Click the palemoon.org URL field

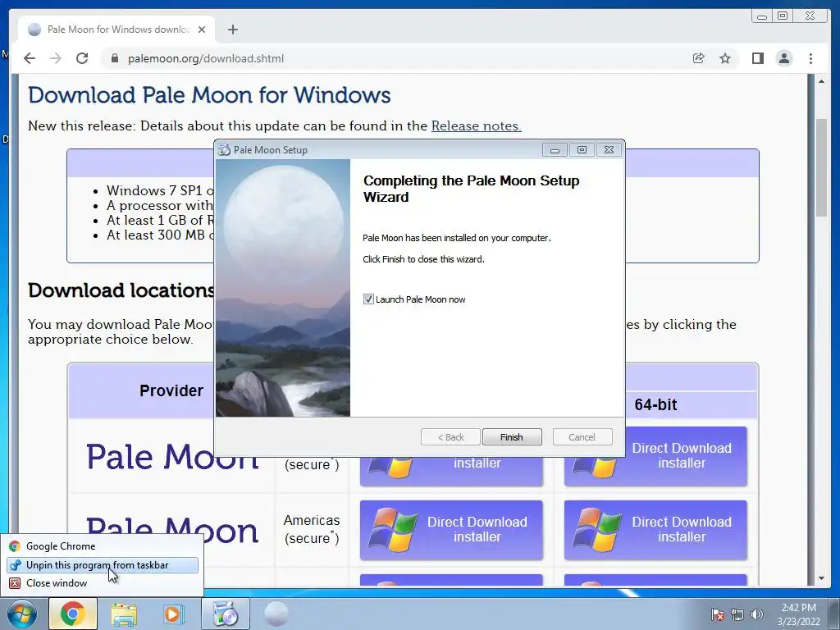[206, 58]
